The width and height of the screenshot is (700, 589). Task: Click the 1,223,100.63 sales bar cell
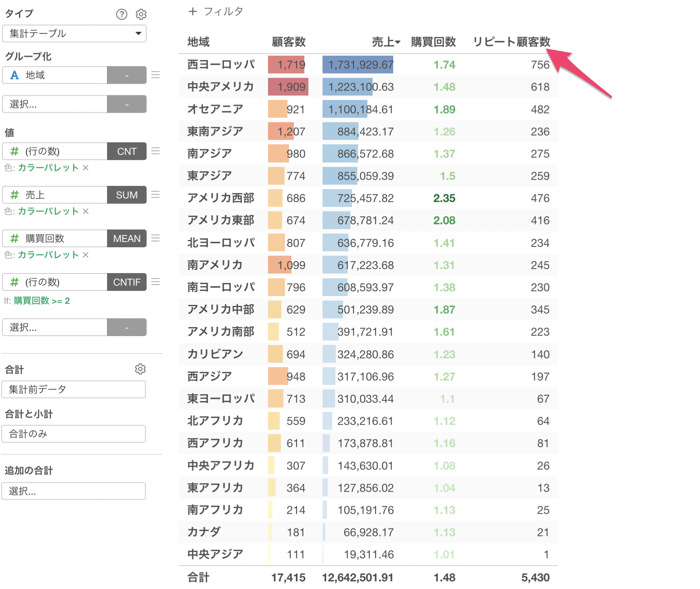click(358, 87)
